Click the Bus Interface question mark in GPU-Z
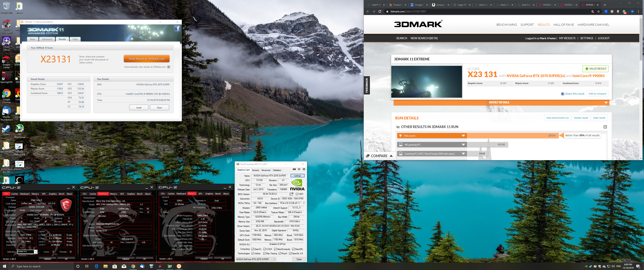Viewport: 644px width, 270px height. [x=304, y=203]
